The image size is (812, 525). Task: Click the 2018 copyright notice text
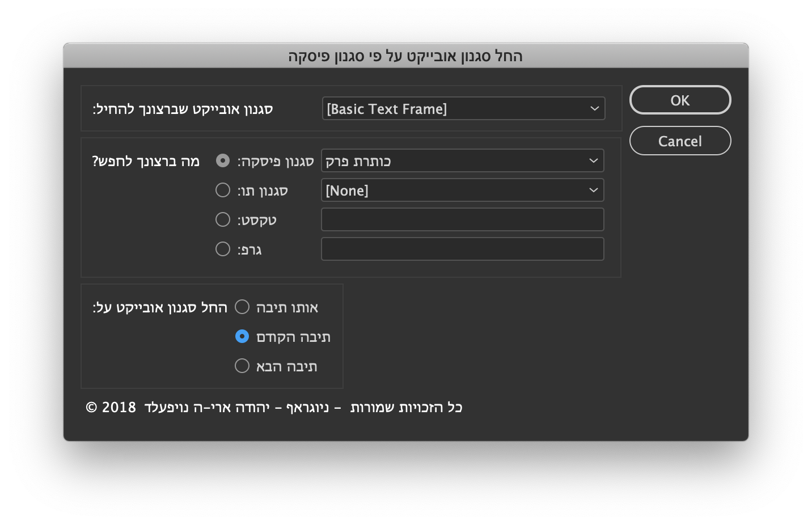click(274, 407)
